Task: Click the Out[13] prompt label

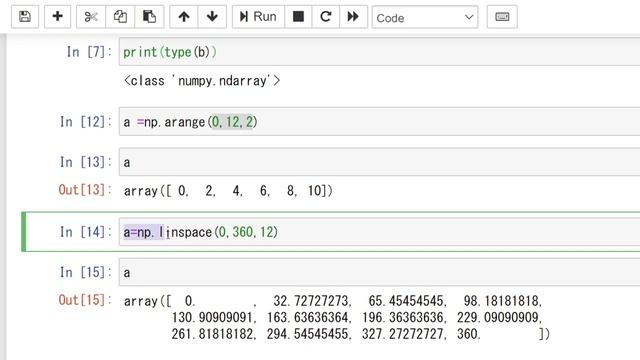Action: click(x=85, y=190)
